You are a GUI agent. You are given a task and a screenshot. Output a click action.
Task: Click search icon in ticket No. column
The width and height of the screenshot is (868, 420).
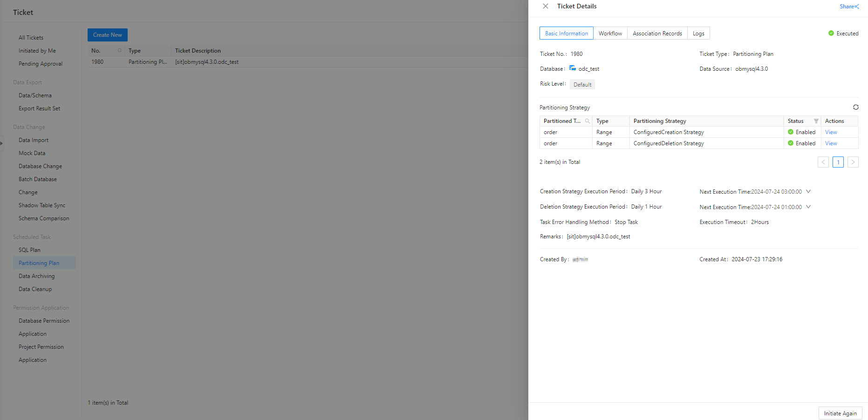coord(119,50)
